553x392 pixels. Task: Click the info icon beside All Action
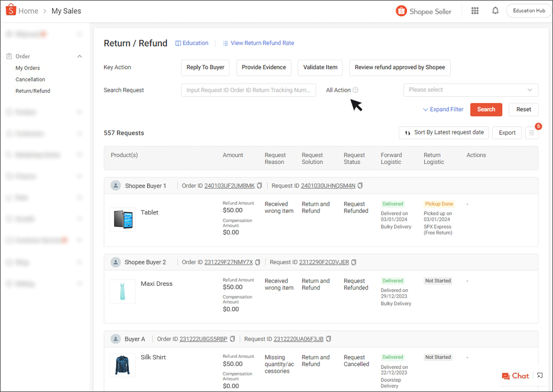pyautogui.click(x=354, y=90)
